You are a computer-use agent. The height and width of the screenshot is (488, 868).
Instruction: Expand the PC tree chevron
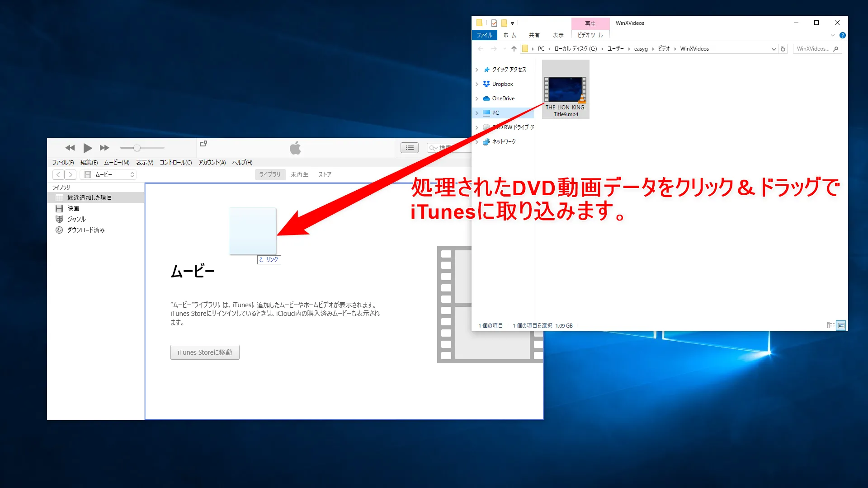(476, 113)
